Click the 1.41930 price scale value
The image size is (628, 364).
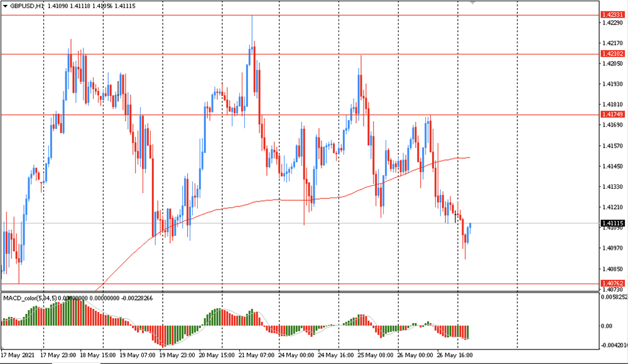[x=613, y=83]
